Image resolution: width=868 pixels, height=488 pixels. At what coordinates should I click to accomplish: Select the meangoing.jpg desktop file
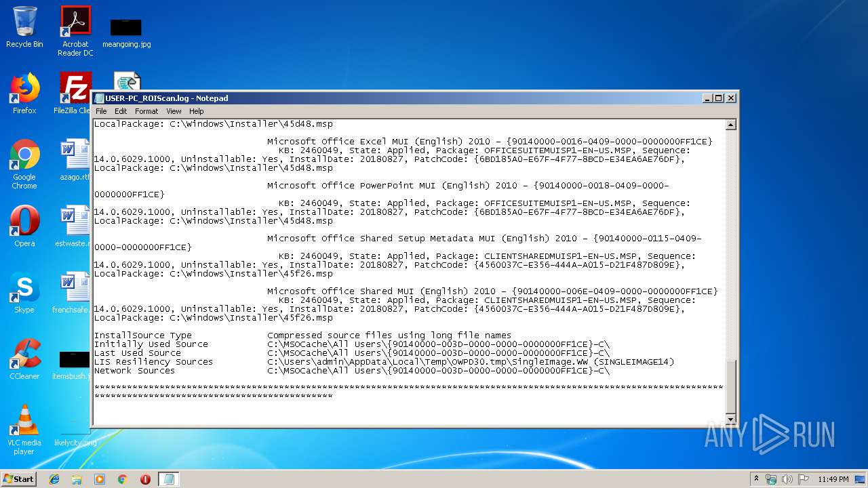coord(126,34)
